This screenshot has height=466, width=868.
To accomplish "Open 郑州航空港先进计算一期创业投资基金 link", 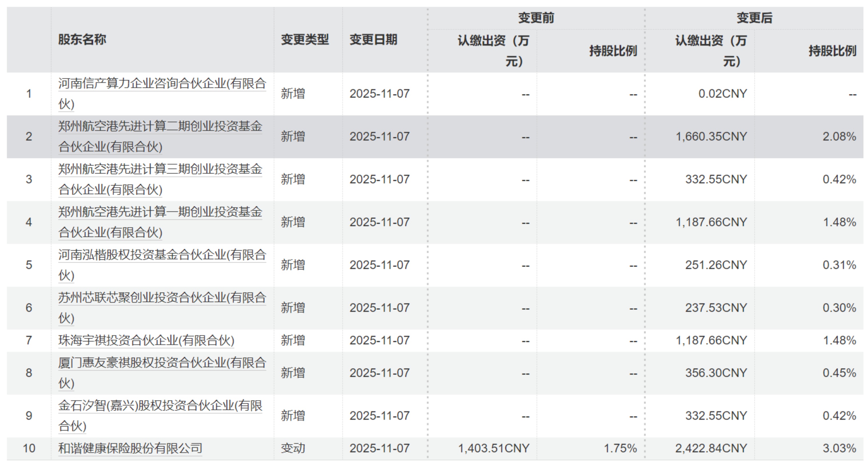I will (x=160, y=212).
